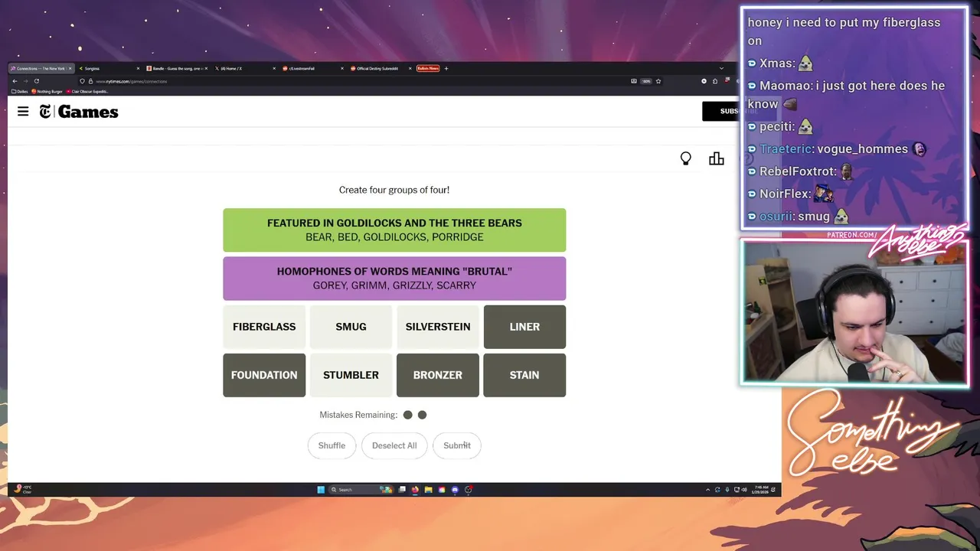
Task: Open the taskbar clock and date
Action: click(x=761, y=489)
